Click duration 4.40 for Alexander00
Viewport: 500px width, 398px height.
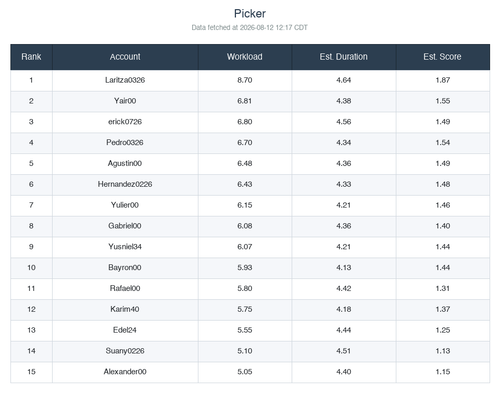pos(344,372)
